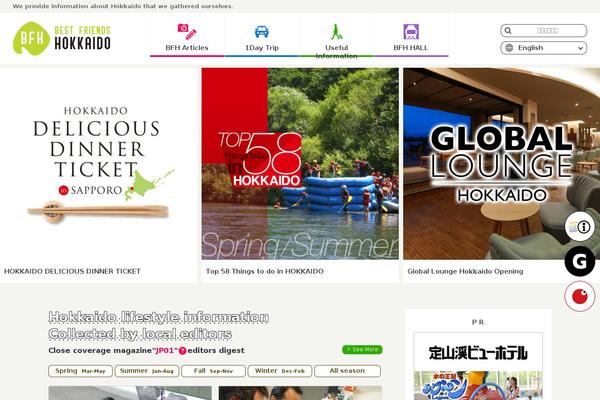
Task: Click the BFH HALL building icon
Action: [x=411, y=32]
